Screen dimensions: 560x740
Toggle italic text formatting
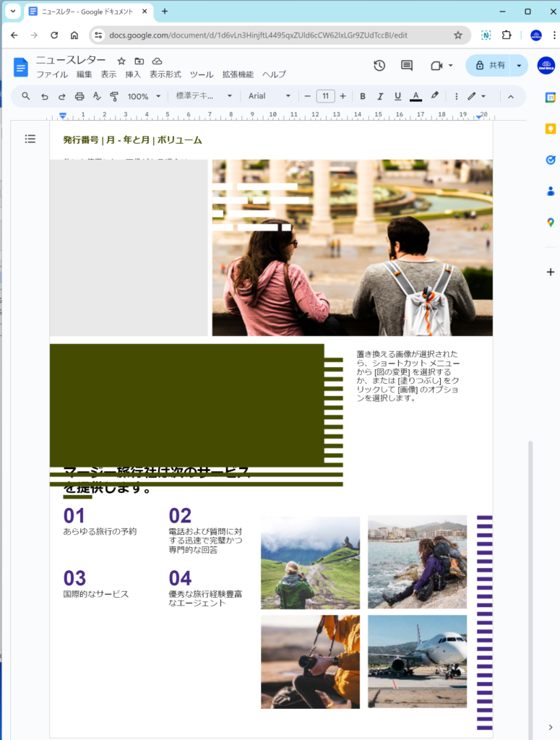tap(380, 96)
